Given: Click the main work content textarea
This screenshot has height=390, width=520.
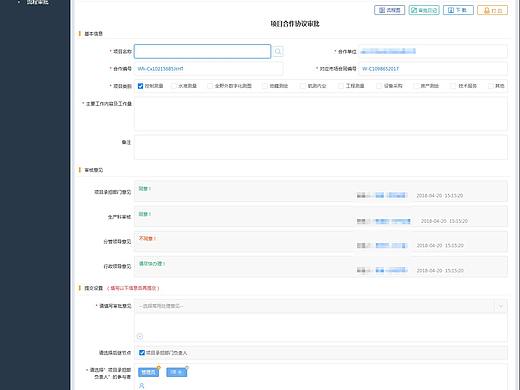Looking at the screenshot, I should 321,113.
